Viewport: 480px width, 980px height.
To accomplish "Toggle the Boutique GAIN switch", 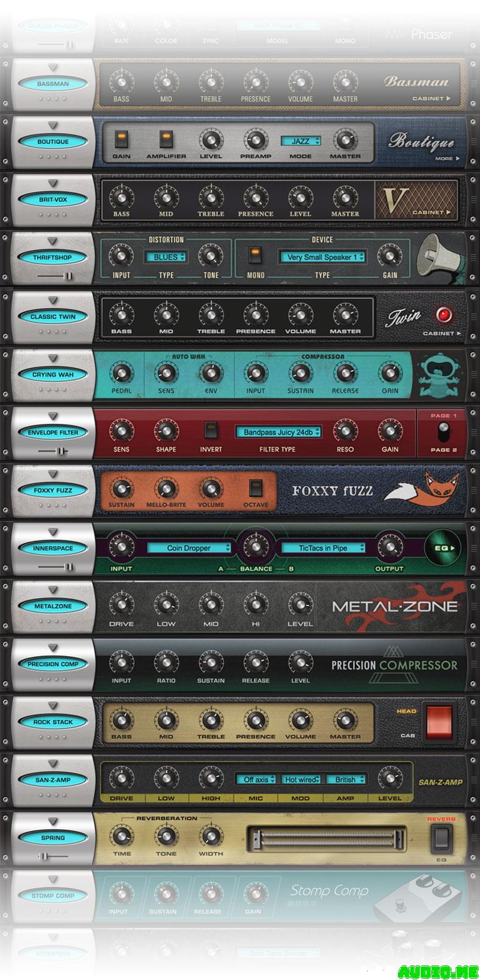I will tap(121, 140).
